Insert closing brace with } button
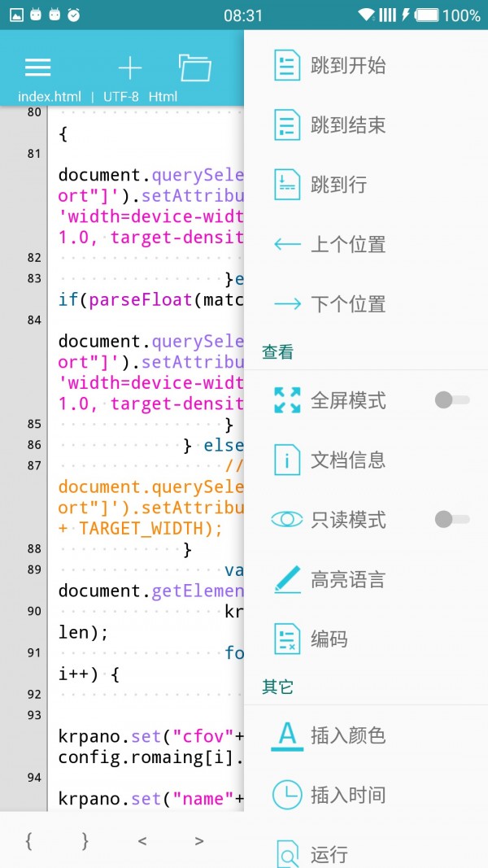 click(85, 843)
